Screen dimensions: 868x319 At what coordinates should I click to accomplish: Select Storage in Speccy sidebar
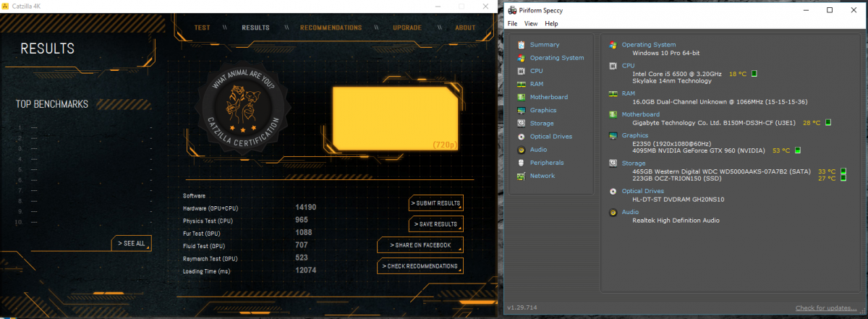pos(542,123)
